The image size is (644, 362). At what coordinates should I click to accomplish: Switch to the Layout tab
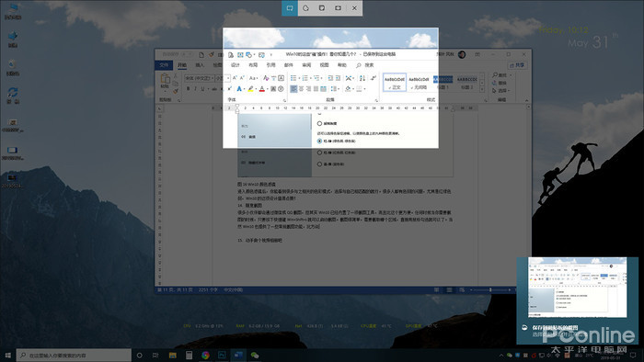point(253,65)
